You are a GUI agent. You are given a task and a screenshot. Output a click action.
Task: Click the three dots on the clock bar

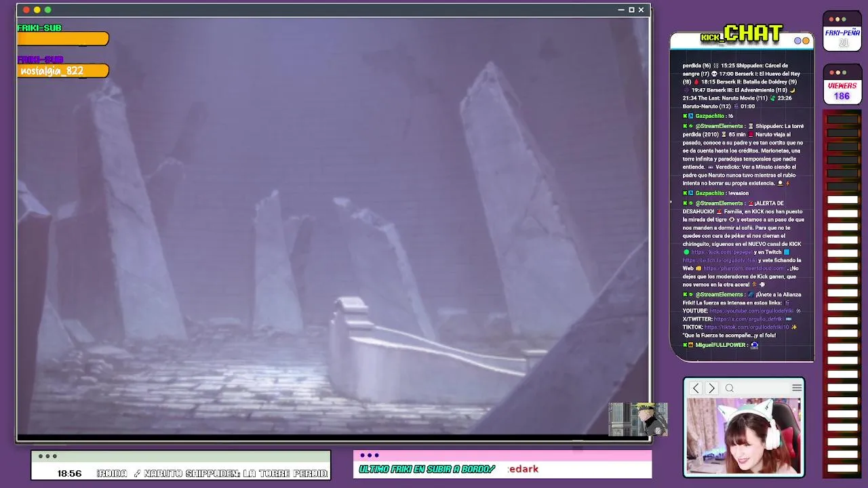point(47,456)
